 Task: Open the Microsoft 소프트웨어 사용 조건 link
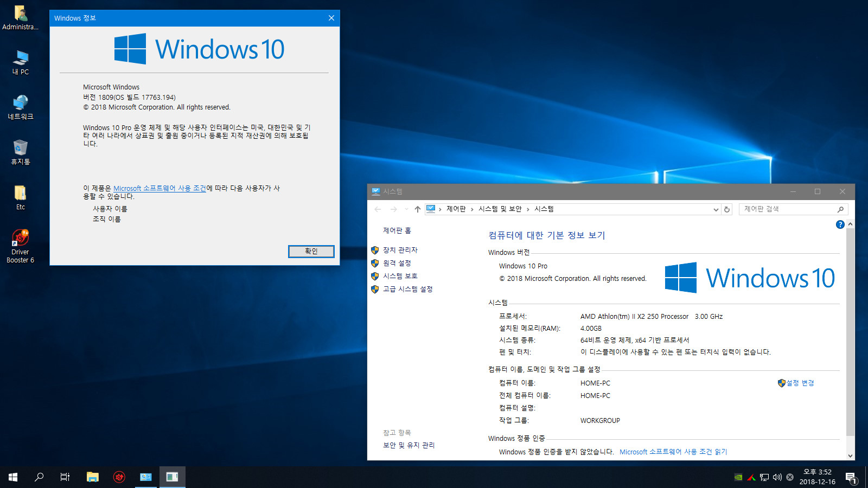(159, 188)
